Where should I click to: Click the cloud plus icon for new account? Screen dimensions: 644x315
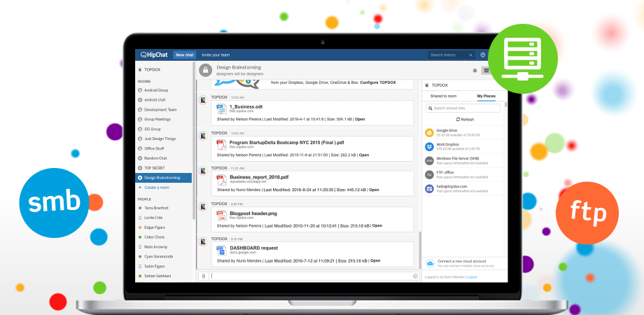(x=430, y=263)
